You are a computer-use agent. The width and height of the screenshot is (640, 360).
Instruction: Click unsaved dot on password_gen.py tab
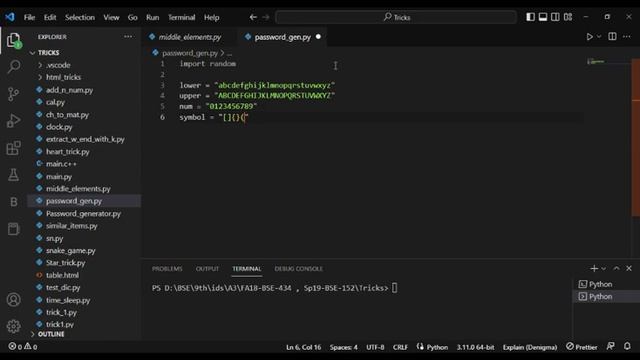[318, 37]
